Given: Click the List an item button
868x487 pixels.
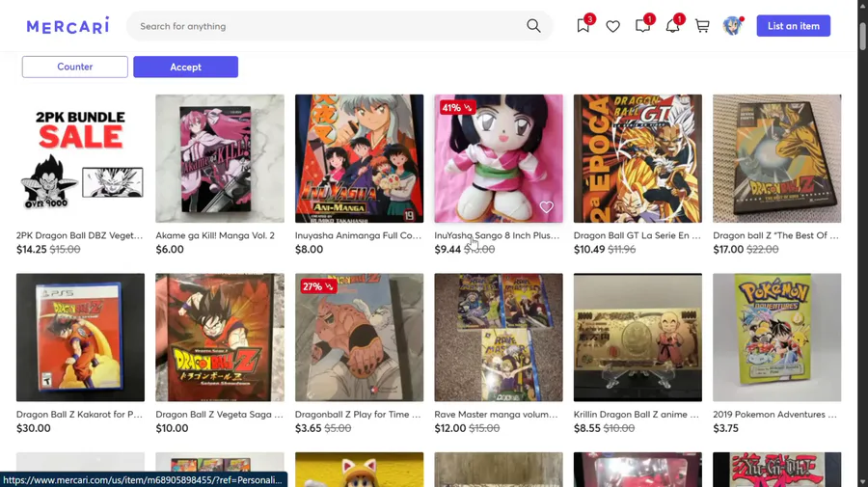Looking at the screenshot, I should pyautogui.click(x=794, y=26).
